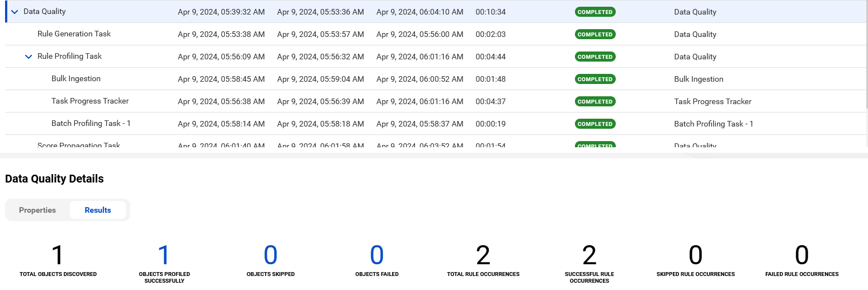868x290 pixels.
Task: Collapse the Rule Profiling Task chevron
Action: 29,57
